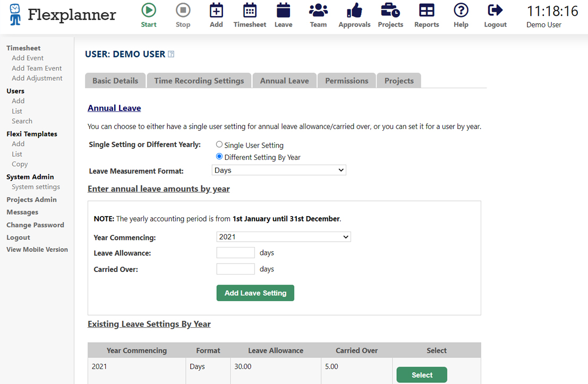Click the Timesheet sidebar heading
Image resolution: width=588 pixels, height=384 pixels.
23,48
